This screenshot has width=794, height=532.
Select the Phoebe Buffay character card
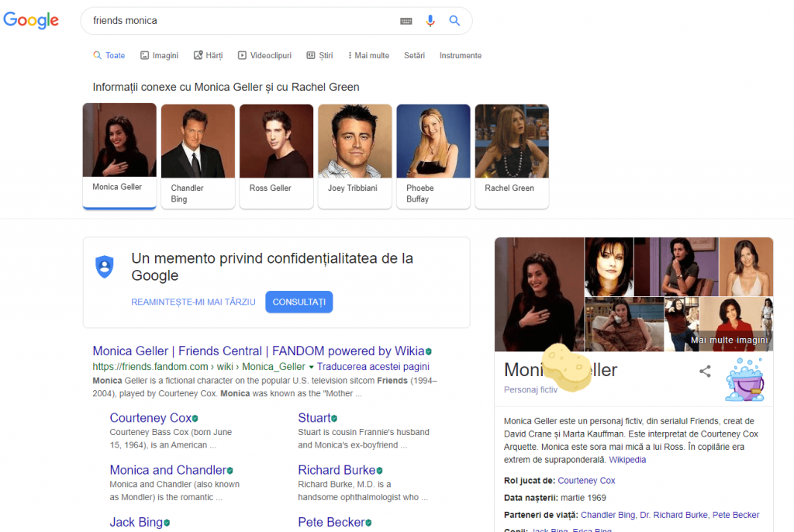(433, 156)
